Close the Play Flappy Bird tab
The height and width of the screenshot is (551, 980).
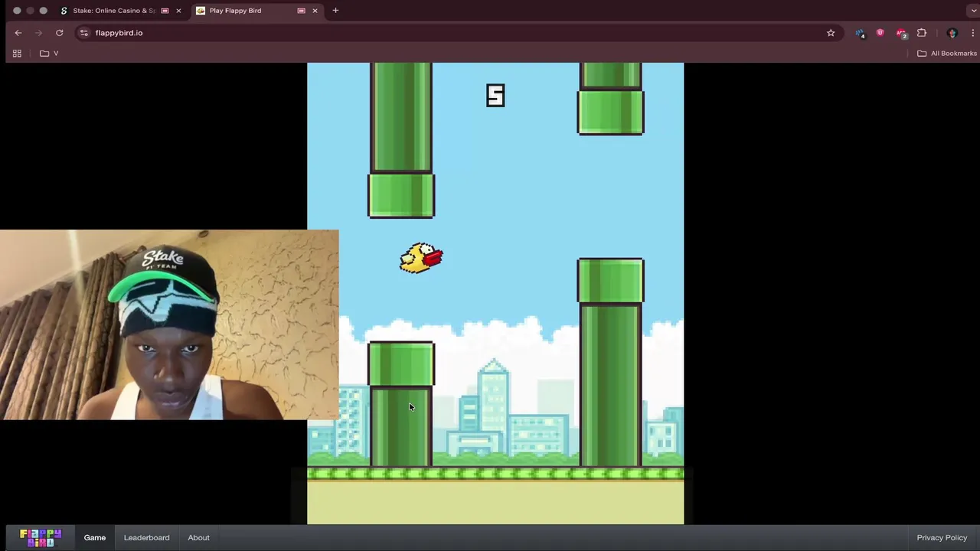coord(315,11)
